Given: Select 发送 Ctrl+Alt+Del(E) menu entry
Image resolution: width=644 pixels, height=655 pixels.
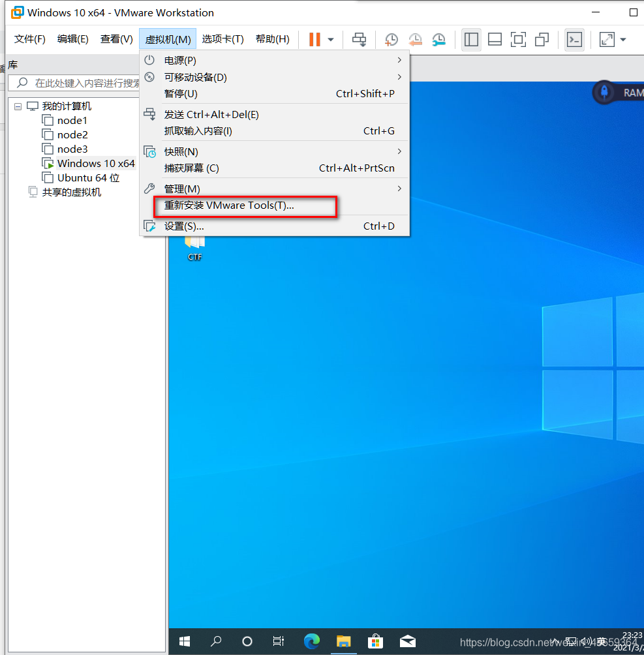Looking at the screenshot, I should tap(274, 114).
